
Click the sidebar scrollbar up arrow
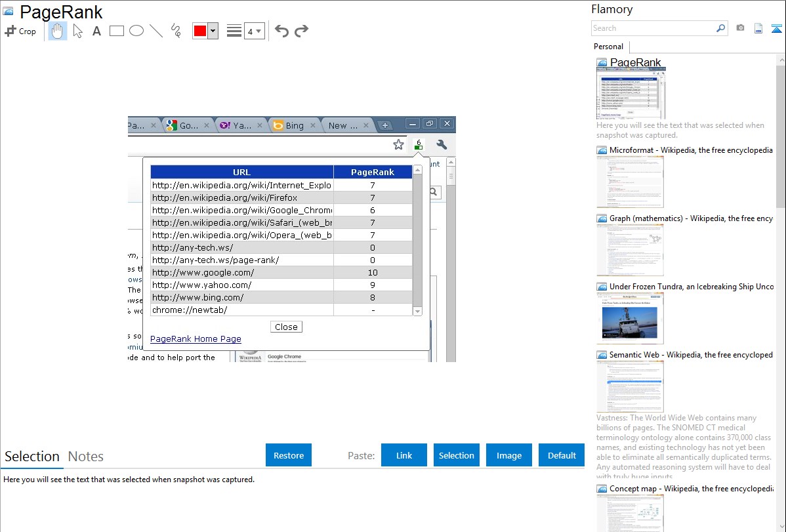(x=781, y=60)
